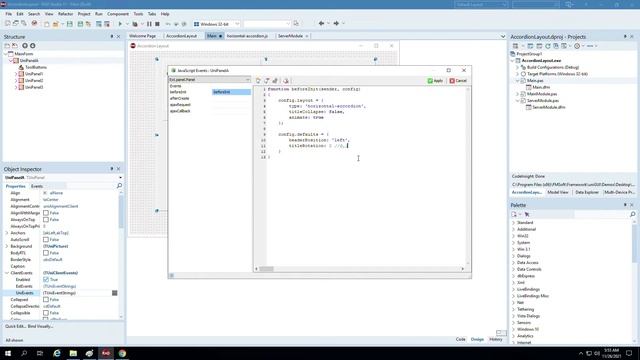Expand the UniPanel2 node in Structure tree
This screenshot has height=360, width=640.
pos(16,80)
